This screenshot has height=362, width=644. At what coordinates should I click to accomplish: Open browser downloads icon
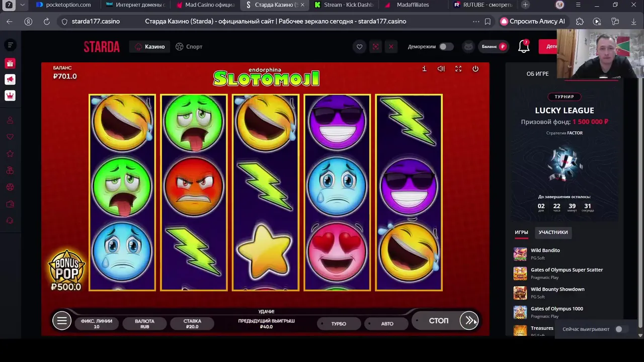tap(634, 22)
